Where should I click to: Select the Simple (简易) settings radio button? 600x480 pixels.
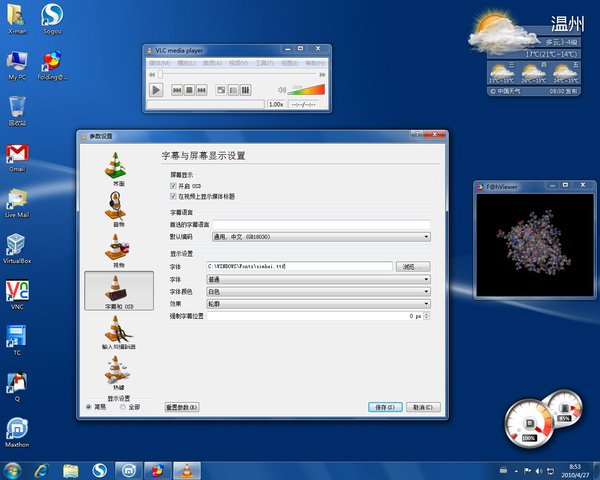(89, 407)
